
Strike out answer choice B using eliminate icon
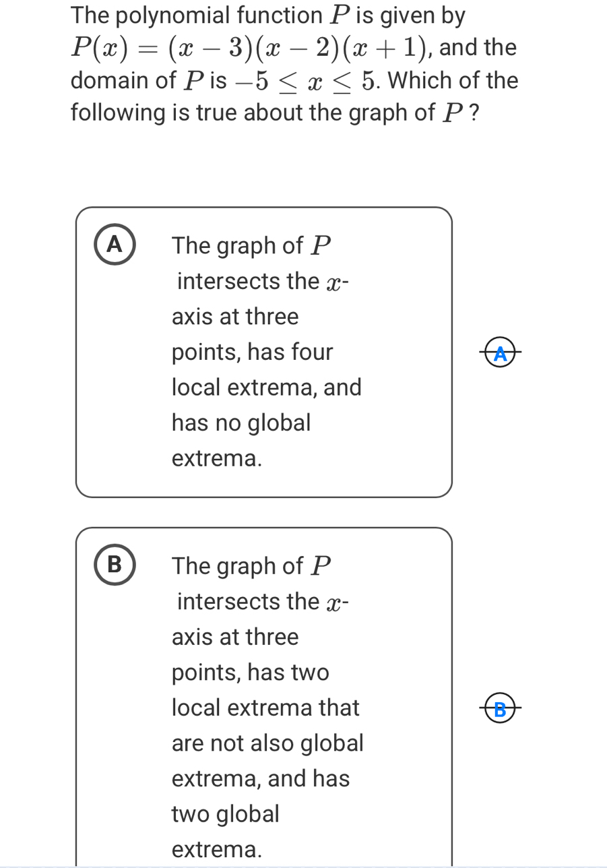499,708
